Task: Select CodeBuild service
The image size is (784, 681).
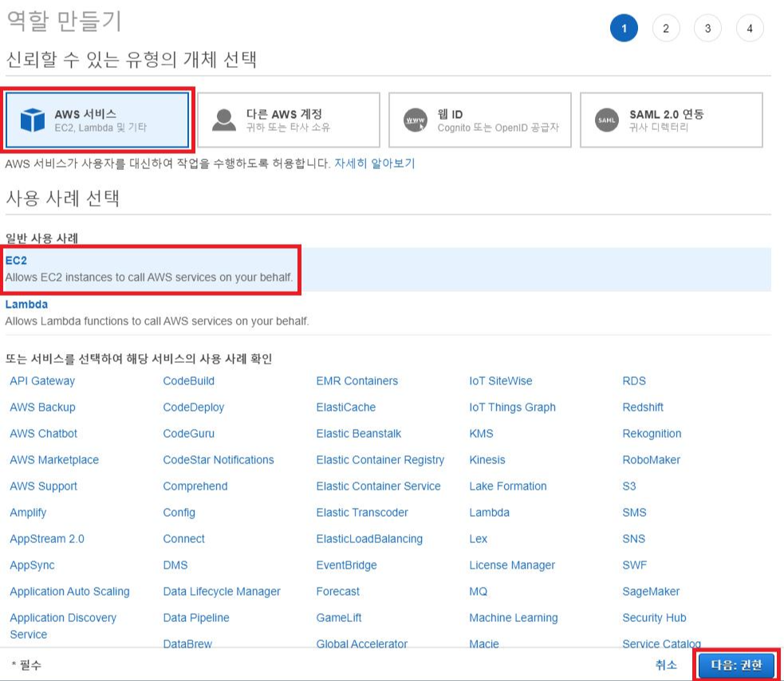Action: tap(188, 381)
